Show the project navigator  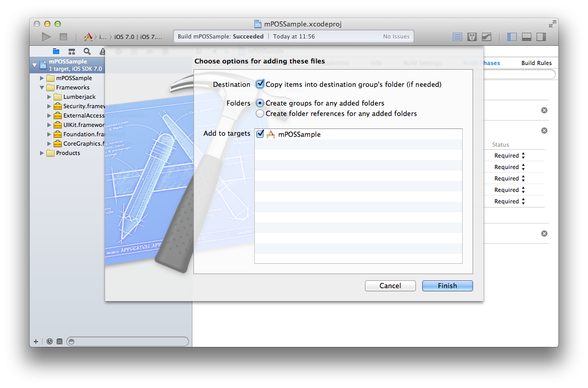coord(56,51)
